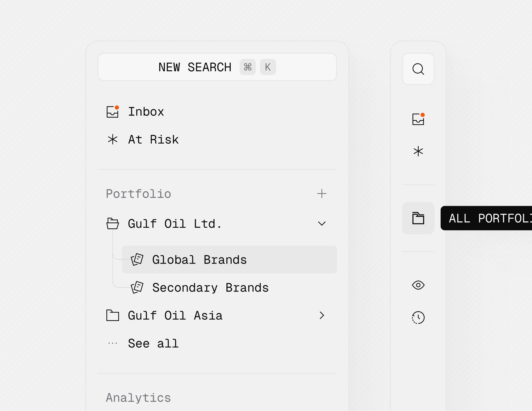Screen dimensions: 532x411
Task: Click the three-dots icon beside See all
Action: (x=113, y=343)
